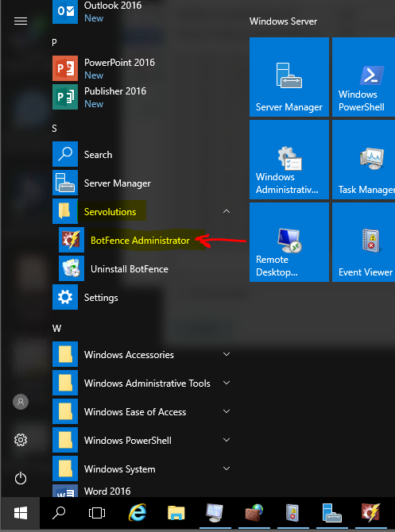This screenshot has width=395, height=532.
Task: Open Settings in the app list
Action: point(142,297)
